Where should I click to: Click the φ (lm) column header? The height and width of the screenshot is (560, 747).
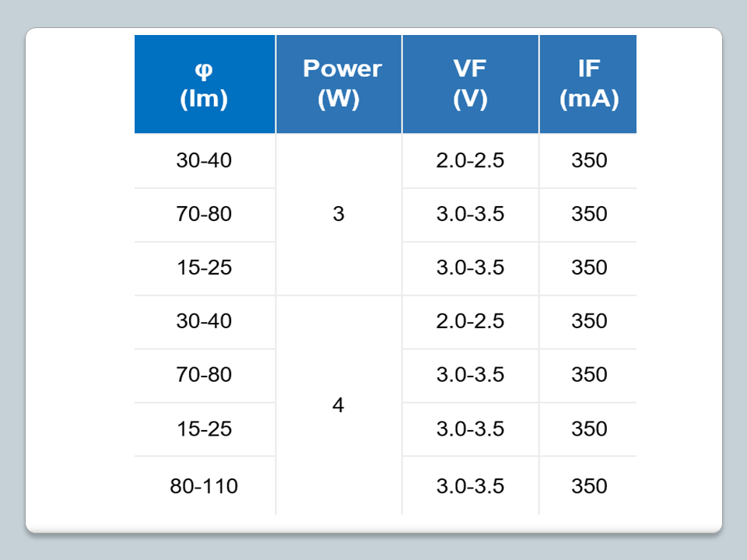tap(204, 84)
